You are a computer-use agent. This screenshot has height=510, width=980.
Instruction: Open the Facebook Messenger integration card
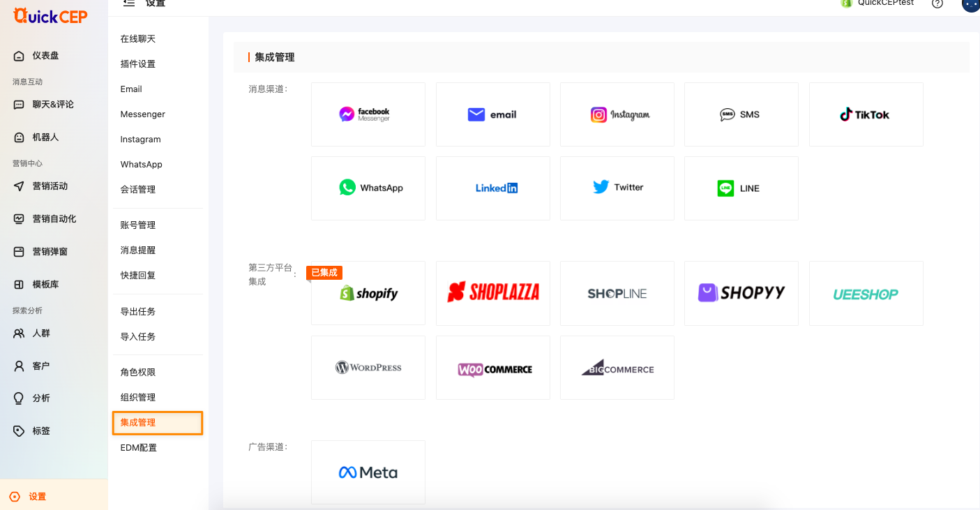click(368, 114)
